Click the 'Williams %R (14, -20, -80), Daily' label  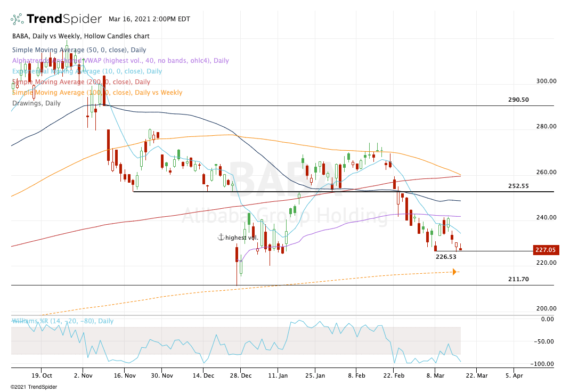tap(62, 321)
